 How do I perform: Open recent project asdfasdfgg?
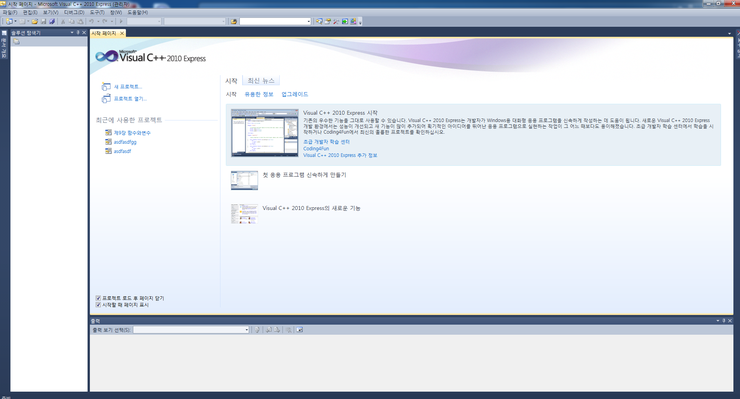tap(125, 142)
